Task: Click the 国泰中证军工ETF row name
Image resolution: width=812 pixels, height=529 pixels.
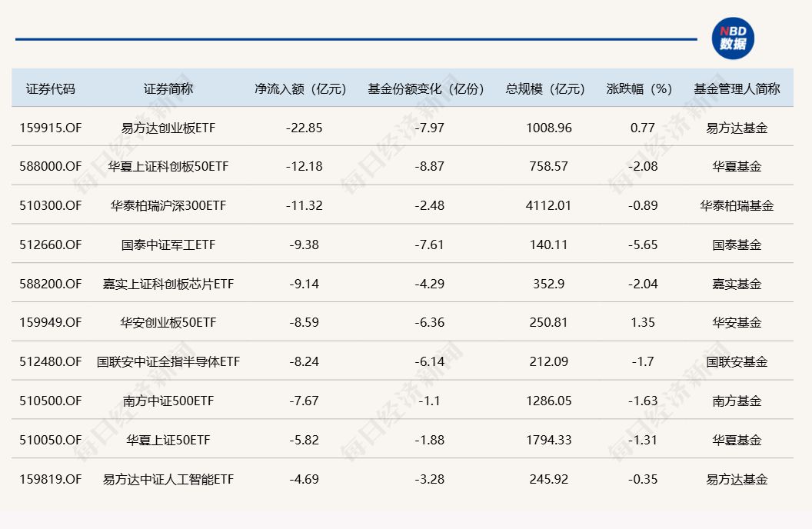Action: [x=168, y=245]
